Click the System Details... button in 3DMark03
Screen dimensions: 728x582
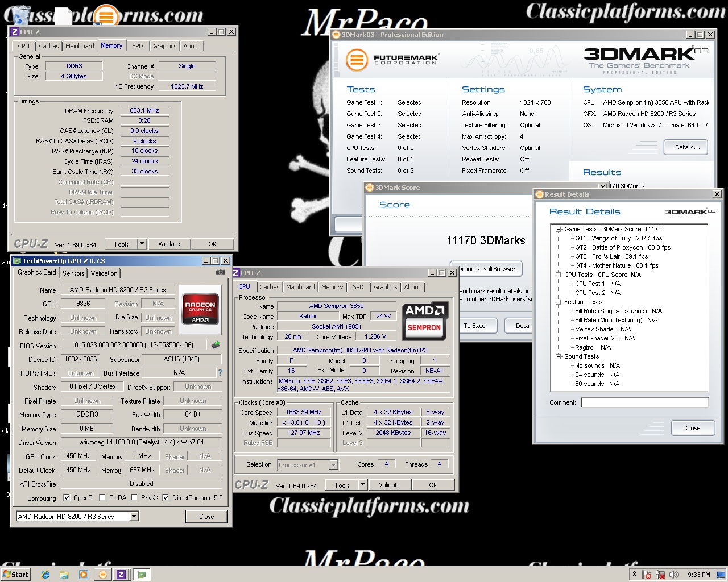coord(687,147)
